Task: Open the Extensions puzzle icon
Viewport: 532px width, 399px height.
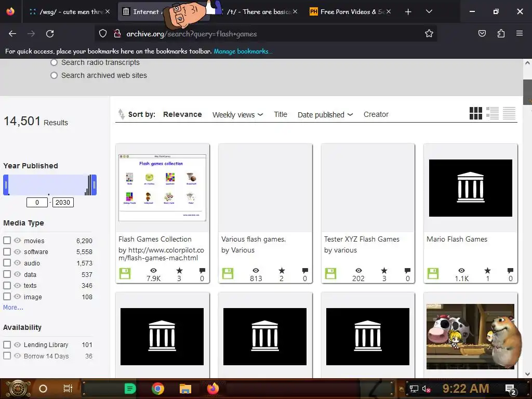Action: tap(501, 33)
